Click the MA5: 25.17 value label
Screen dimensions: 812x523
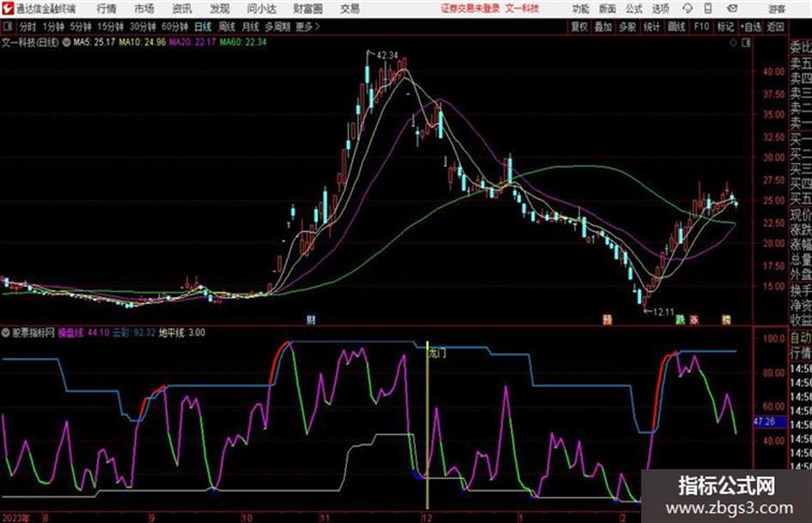tap(95, 42)
